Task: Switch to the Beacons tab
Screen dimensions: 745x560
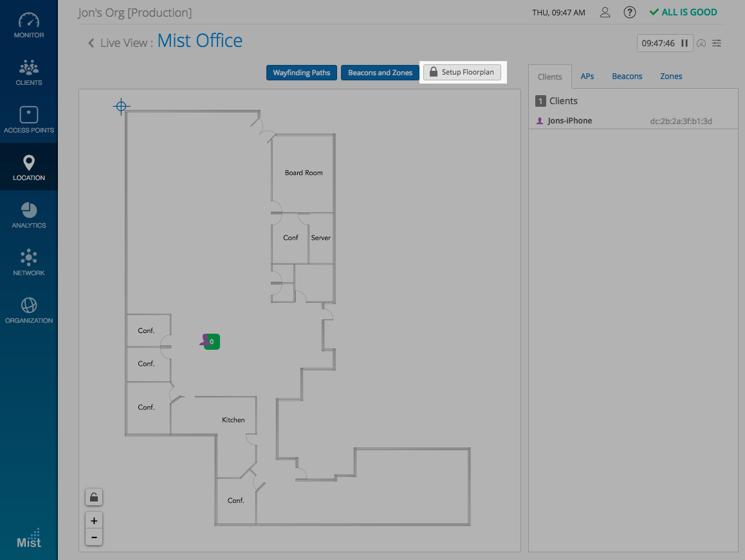Action: 627,76
